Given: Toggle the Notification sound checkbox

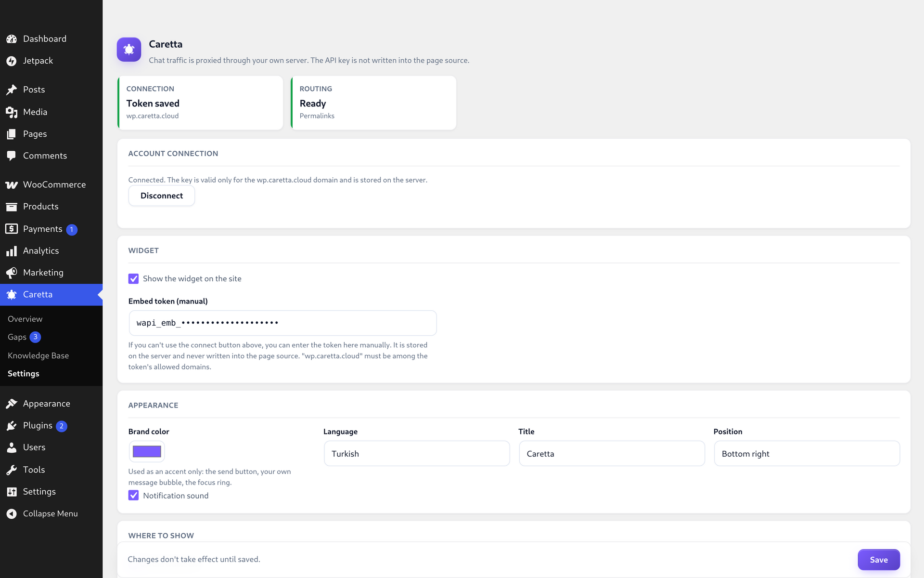Looking at the screenshot, I should (133, 496).
